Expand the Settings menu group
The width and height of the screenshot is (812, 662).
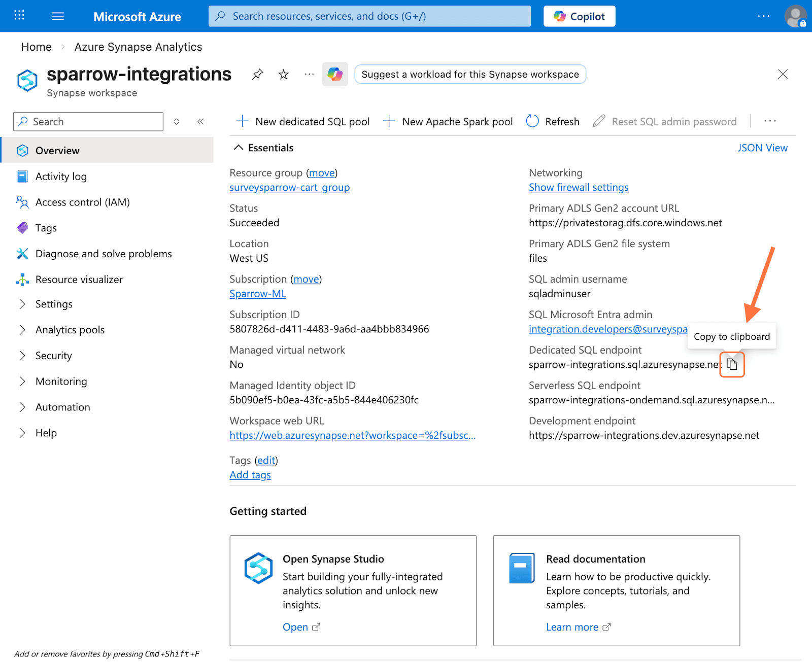click(x=22, y=304)
